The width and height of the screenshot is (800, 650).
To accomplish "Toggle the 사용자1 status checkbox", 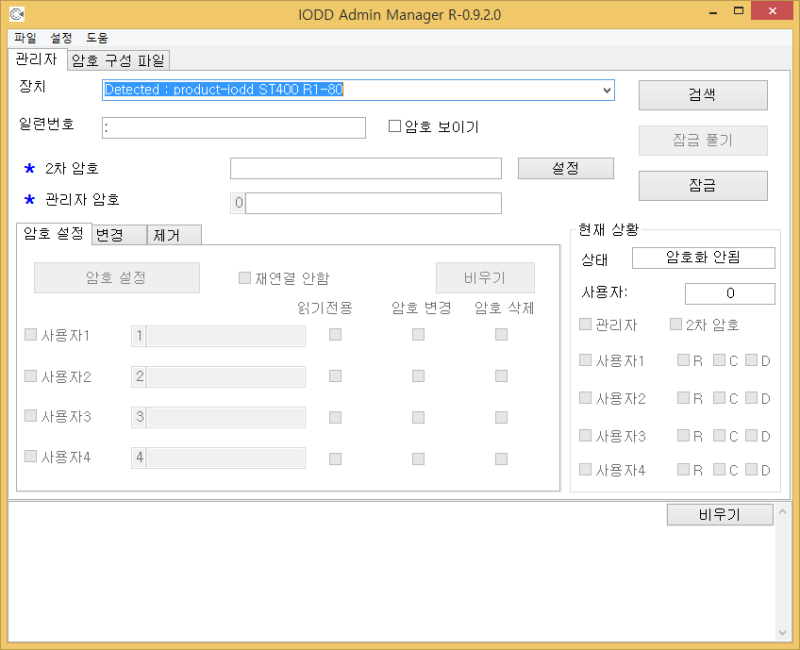I will click(x=585, y=360).
